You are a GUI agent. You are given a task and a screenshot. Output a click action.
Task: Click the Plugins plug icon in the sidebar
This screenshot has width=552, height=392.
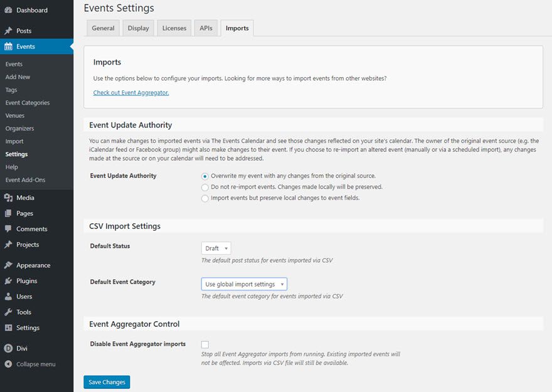pyautogui.click(x=9, y=281)
